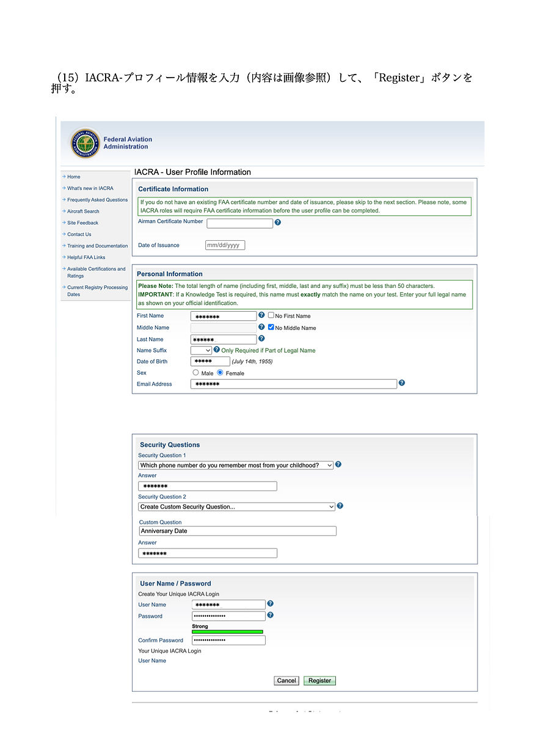535x756 pixels.
Task: Open What's new in IACRA
Action: pyautogui.click(x=90, y=188)
